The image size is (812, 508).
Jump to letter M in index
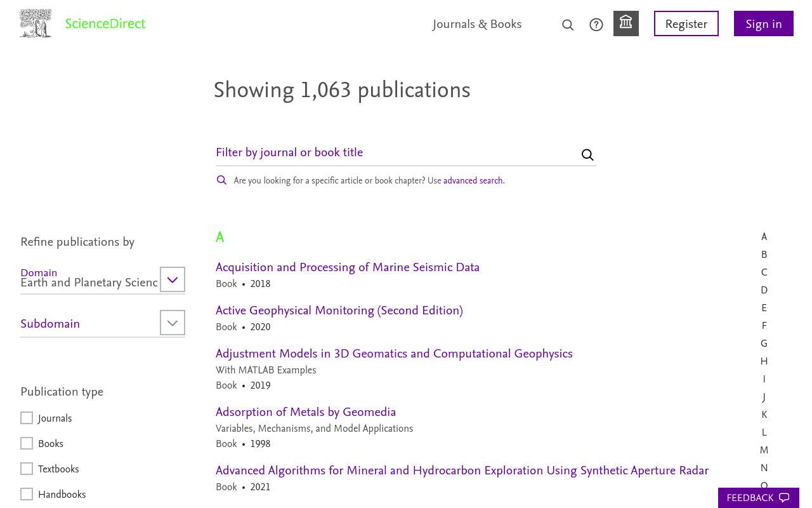(x=764, y=450)
